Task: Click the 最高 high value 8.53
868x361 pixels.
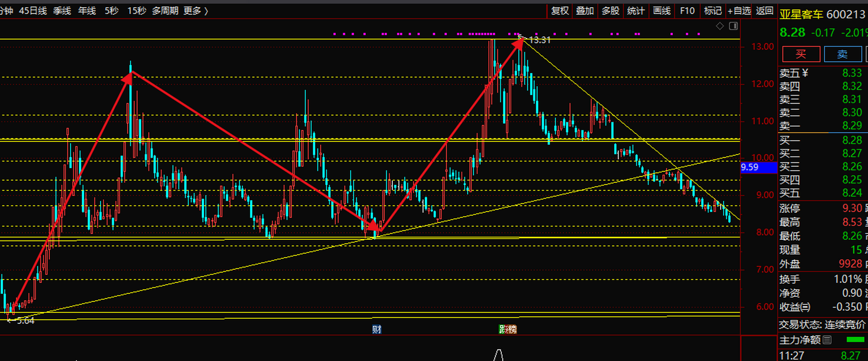Action: (x=852, y=222)
